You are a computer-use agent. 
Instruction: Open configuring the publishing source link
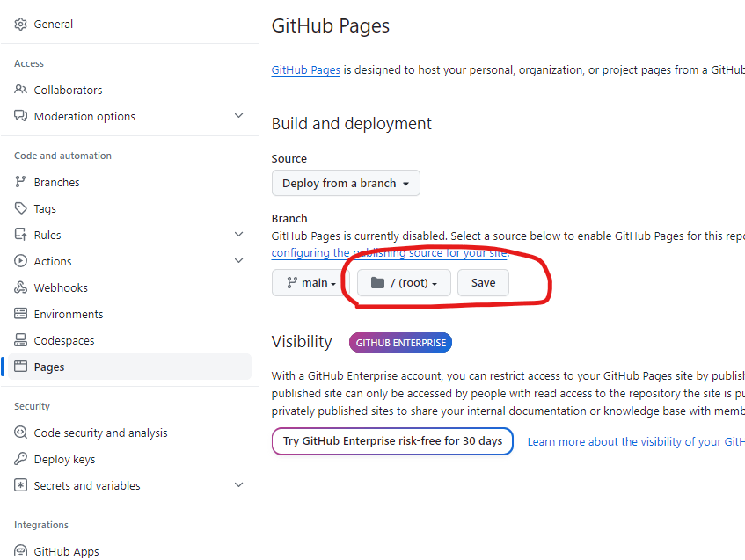(x=390, y=252)
